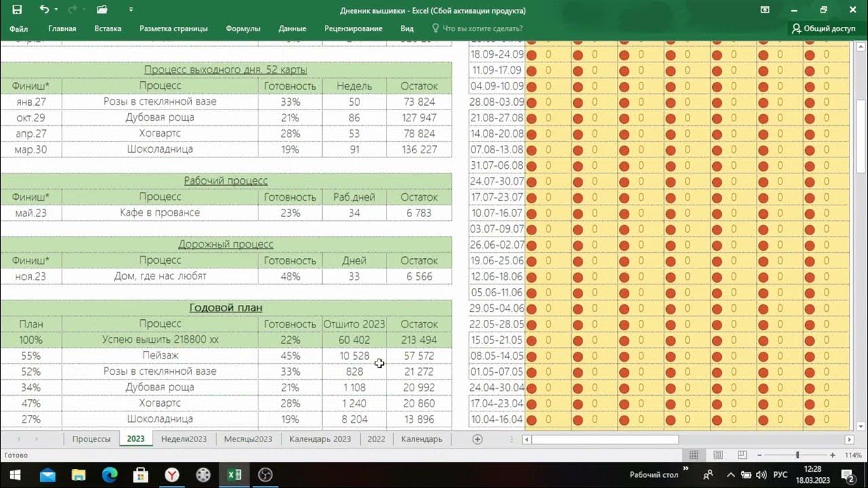The height and width of the screenshot is (488, 868).
Task: Select the Процессы sheet tab
Action: (92, 439)
